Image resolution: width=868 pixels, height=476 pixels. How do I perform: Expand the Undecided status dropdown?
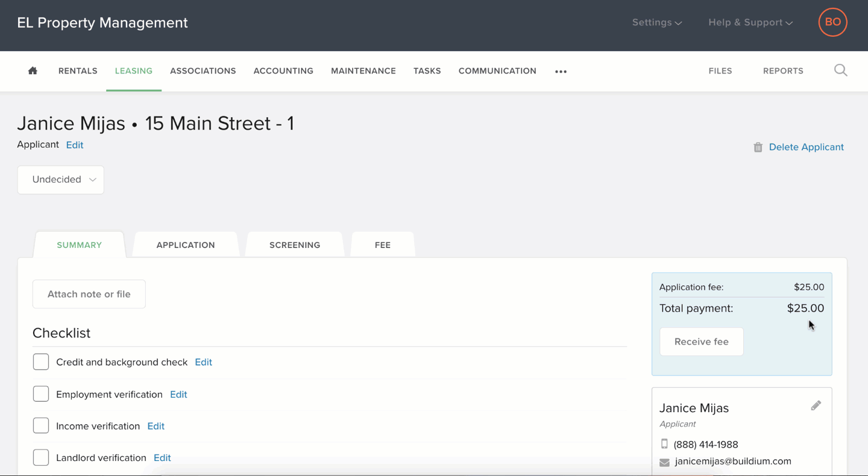pos(61,180)
